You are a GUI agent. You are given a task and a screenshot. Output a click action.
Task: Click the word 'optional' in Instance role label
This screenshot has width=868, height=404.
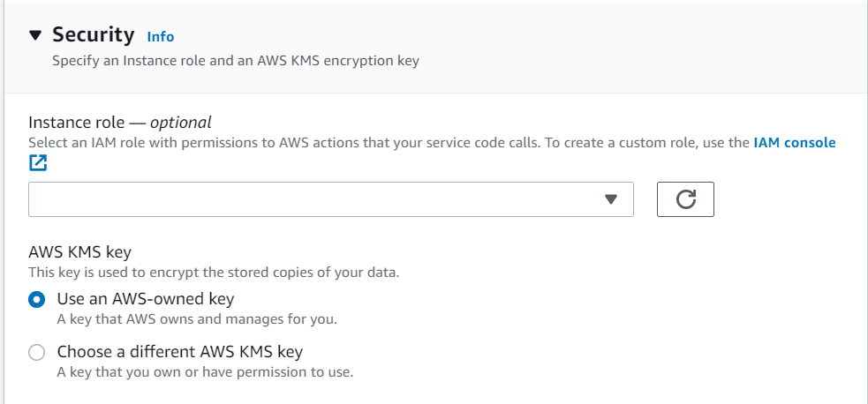181,122
